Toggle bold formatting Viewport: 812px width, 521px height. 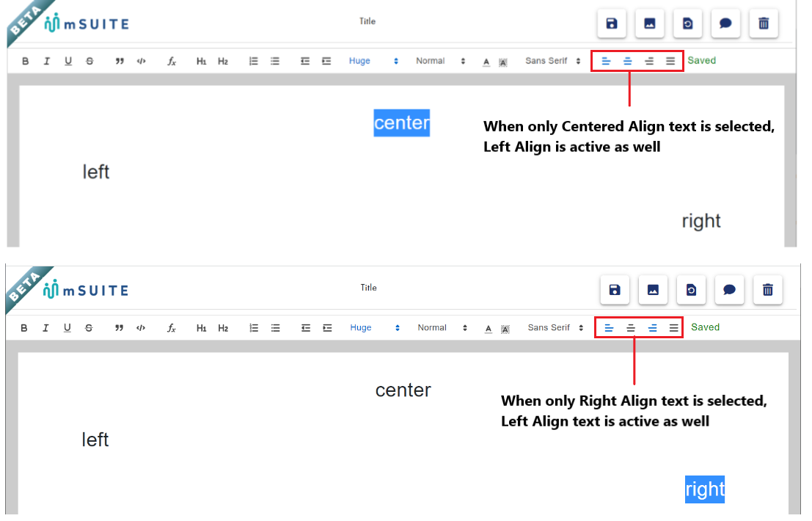pos(25,61)
